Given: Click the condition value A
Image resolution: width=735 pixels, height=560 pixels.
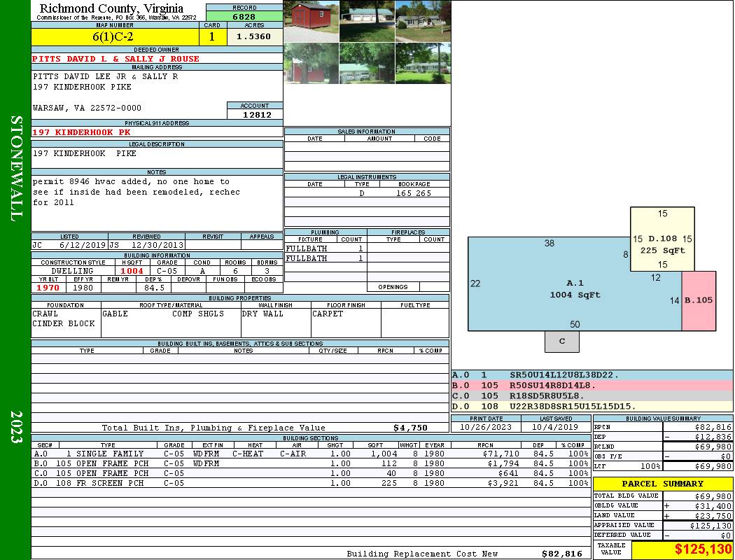Looking at the screenshot, I should tap(202, 271).
